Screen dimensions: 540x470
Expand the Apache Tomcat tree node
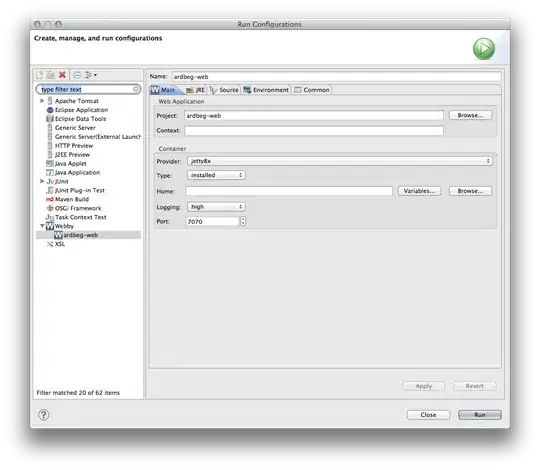click(42, 101)
